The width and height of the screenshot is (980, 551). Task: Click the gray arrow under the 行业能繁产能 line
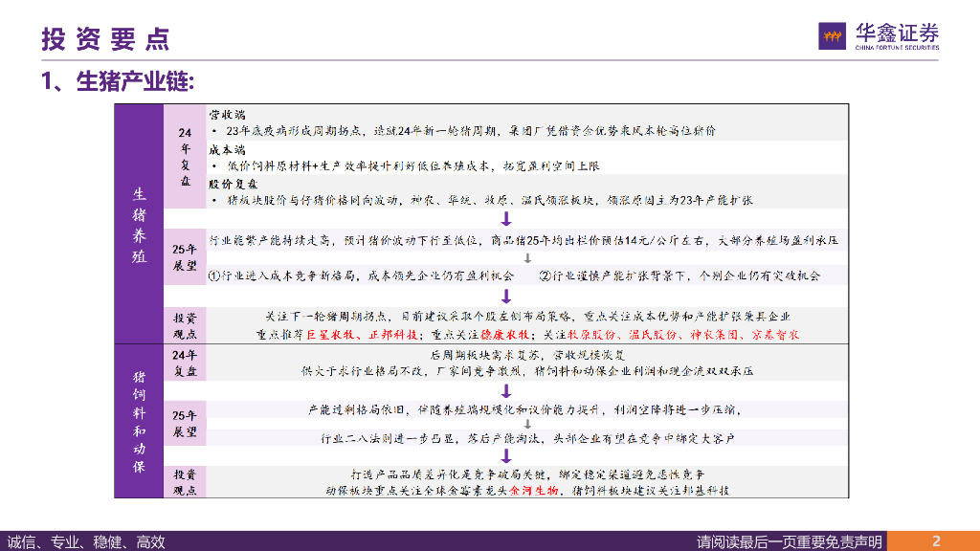525,257
